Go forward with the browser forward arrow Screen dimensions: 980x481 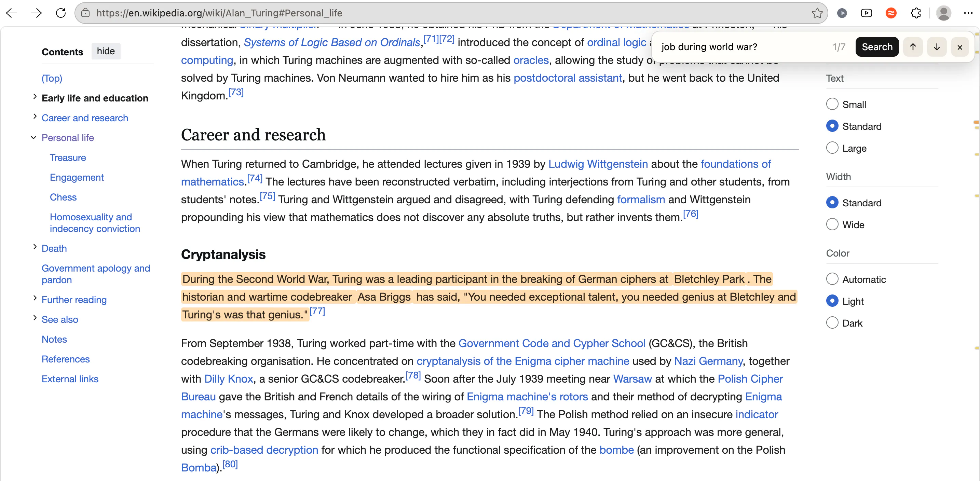click(36, 13)
